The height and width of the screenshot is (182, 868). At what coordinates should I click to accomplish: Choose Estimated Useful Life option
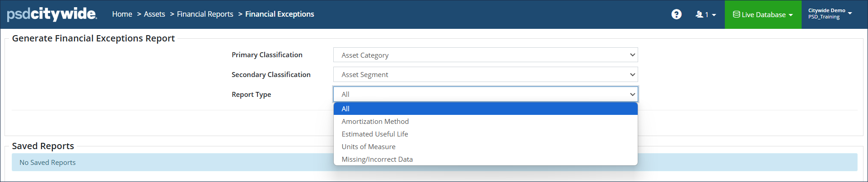(374, 134)
